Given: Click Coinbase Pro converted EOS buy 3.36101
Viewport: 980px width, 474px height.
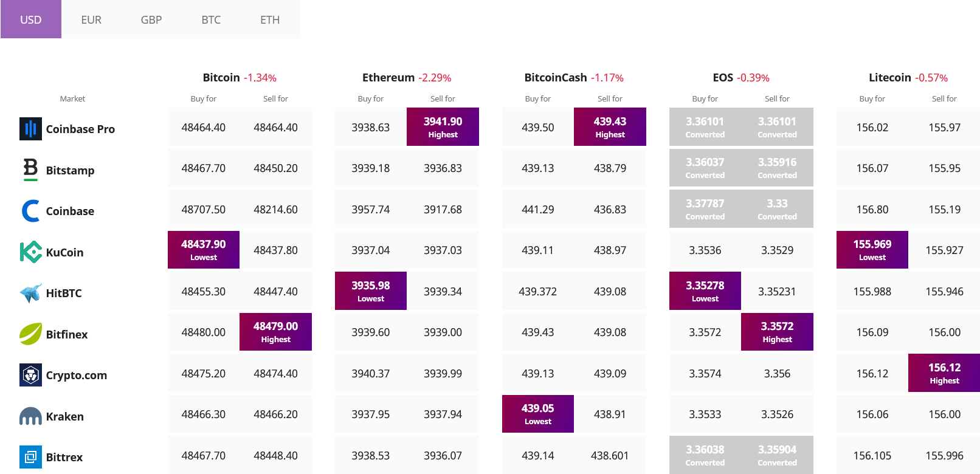Looking at the screenshot, I should 705,127.
